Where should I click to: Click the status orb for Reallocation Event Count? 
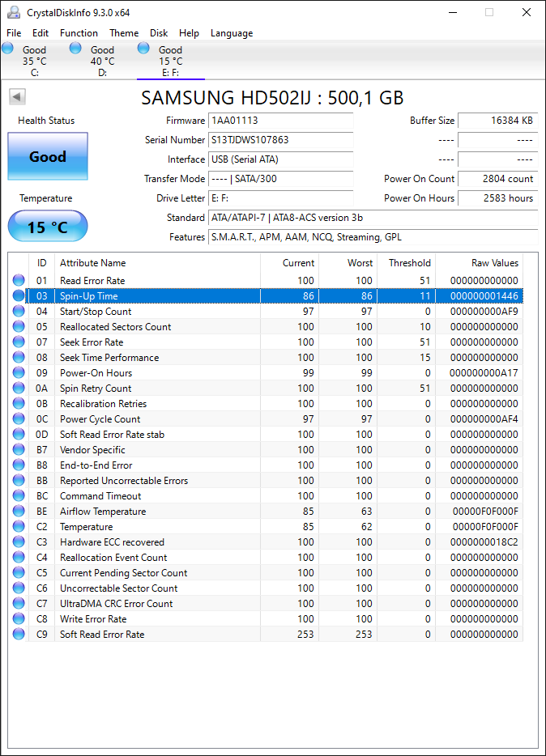[x=19, y=557]
